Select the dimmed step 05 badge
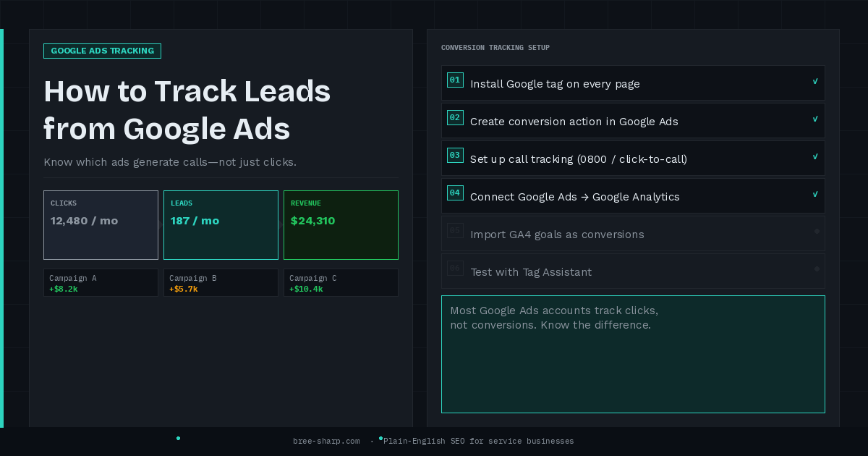This screenshot has width=868, height=456. coord(455,231)
